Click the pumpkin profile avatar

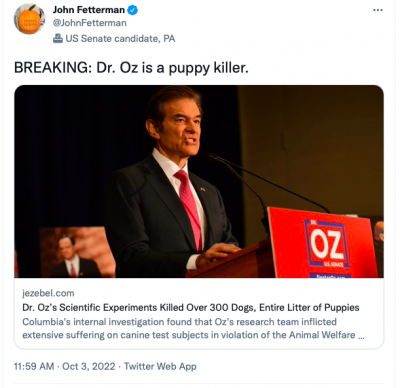(29, 19)
